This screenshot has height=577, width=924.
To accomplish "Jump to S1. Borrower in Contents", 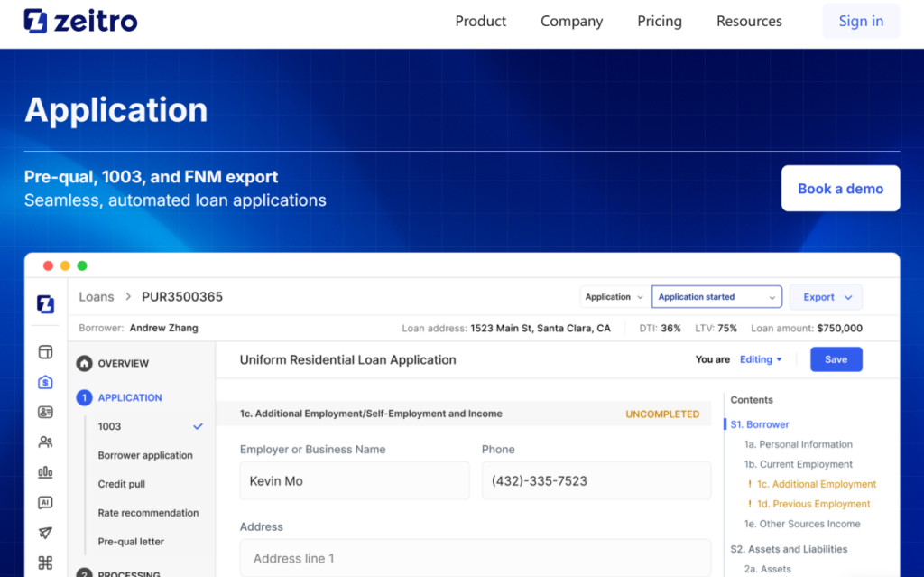I will coord(760,424).
